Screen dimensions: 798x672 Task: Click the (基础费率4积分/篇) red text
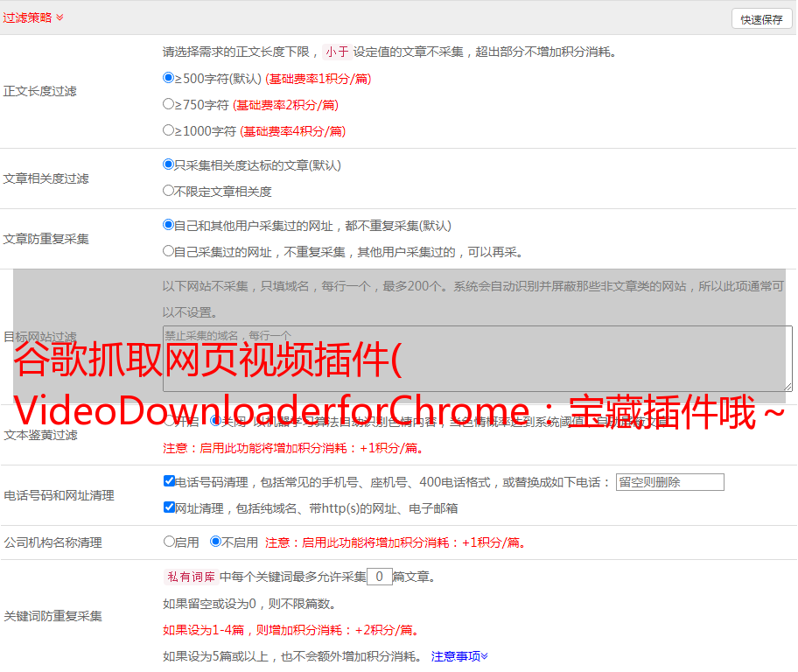(x=292, y=131)
